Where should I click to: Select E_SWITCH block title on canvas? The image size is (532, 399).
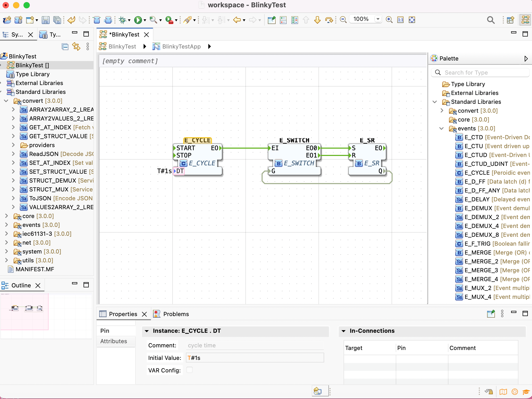click(294, 140)
